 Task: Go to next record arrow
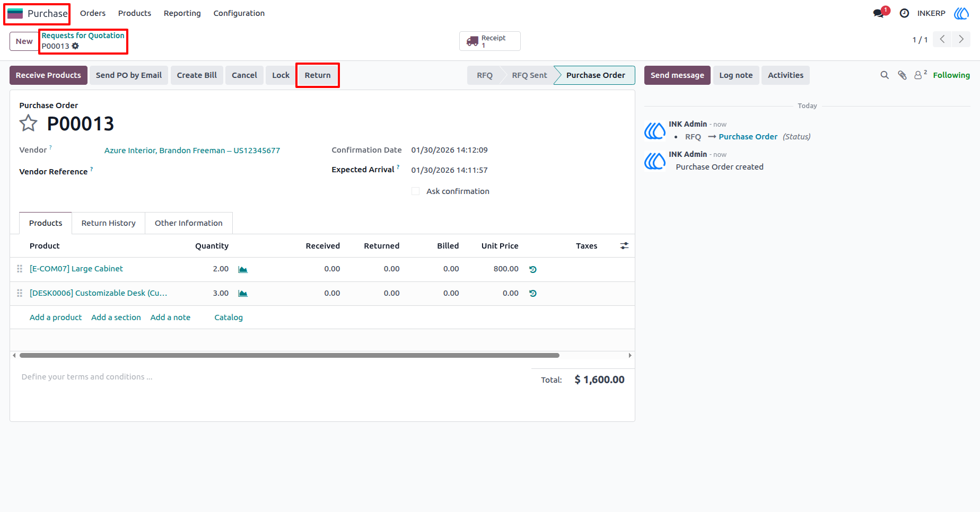coord(961,39)
